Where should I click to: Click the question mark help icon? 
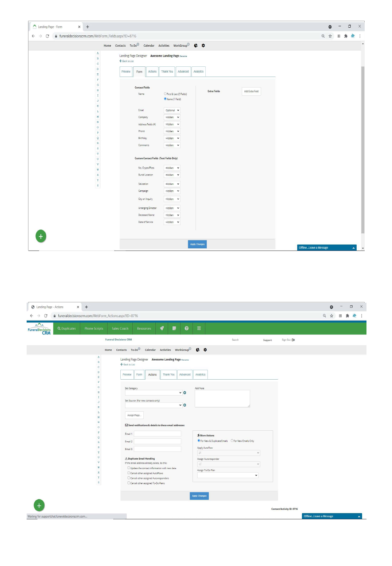187,328
